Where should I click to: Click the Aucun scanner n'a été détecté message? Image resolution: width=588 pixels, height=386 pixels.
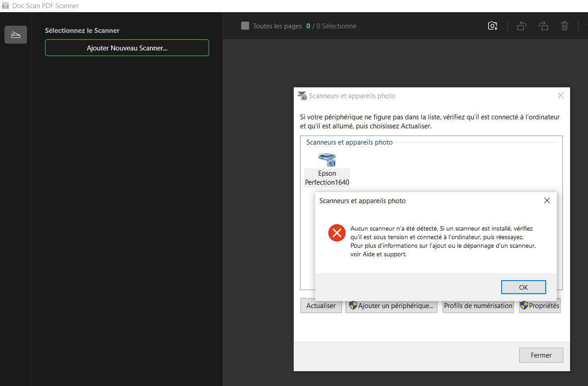[443, 241]
